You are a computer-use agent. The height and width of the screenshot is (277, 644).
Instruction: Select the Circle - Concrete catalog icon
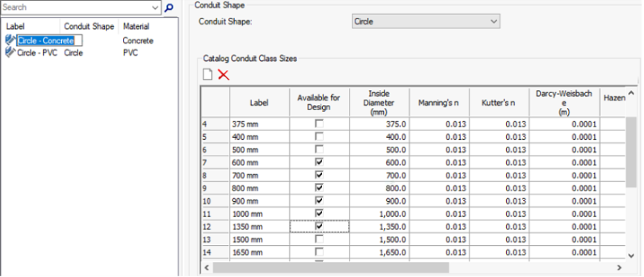point(10,40)
